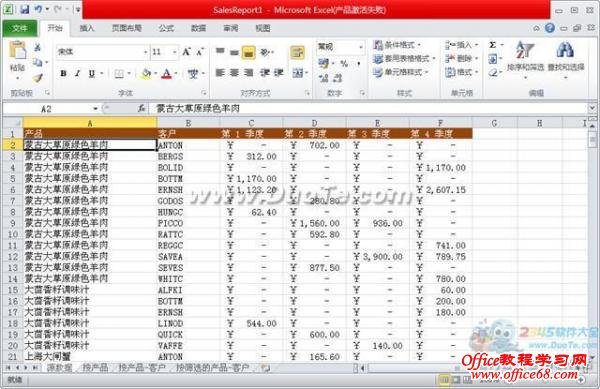Apply percent style to cells
600x389 pixels.
pyautogui.click(x=344, y=63)
